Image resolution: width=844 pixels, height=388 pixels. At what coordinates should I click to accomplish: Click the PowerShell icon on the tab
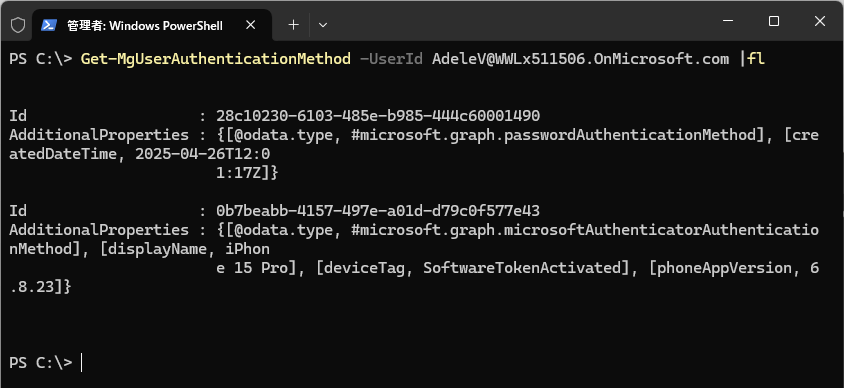point(49,25)
